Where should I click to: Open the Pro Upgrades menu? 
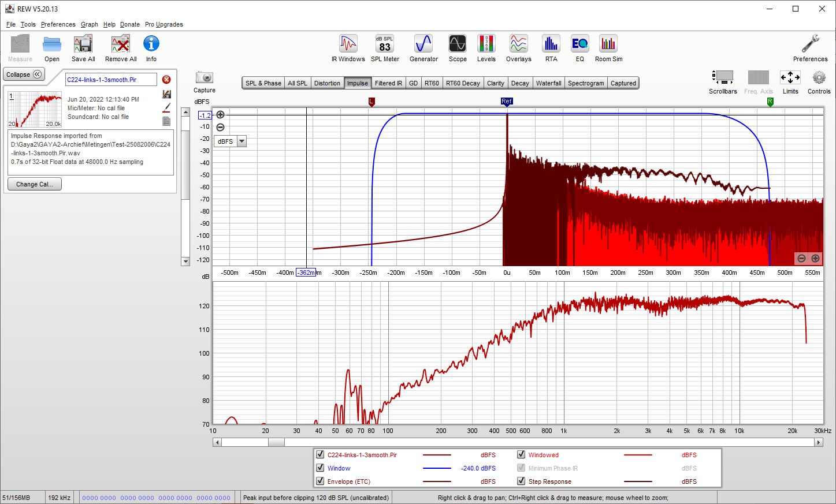(164, 24)
